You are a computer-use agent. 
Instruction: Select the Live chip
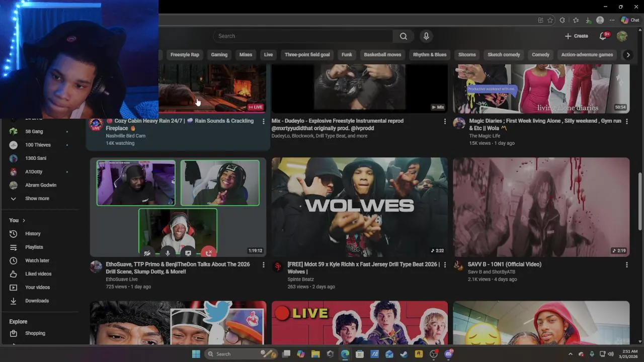pyautogui.click(x=268, y=55)
